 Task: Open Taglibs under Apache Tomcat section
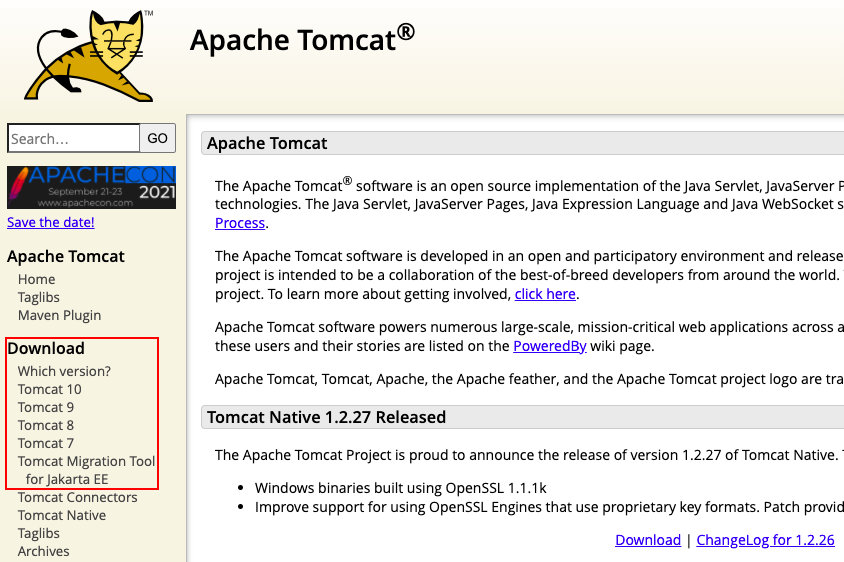tap(39, 297)
